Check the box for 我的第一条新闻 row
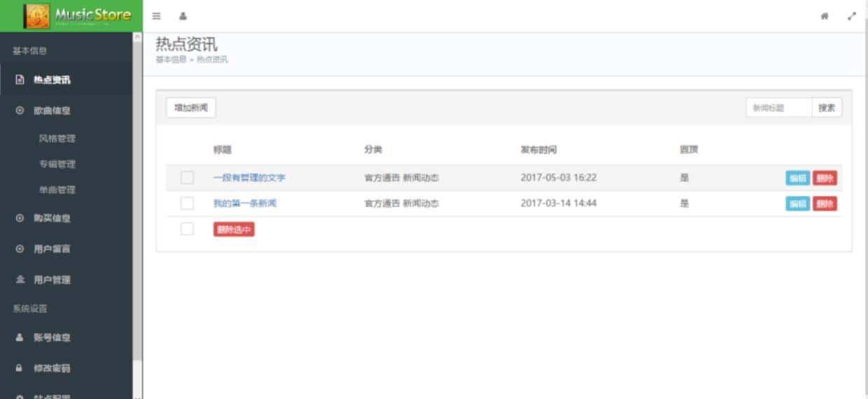868x399 pixels. click(187, 204)
